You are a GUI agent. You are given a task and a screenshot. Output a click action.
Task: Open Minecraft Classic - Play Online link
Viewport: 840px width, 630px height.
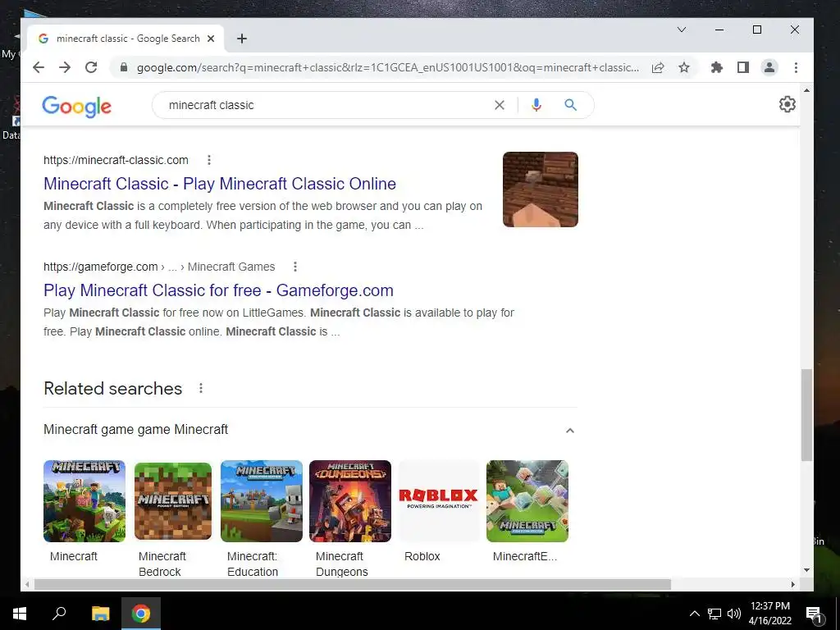[220, 183]
